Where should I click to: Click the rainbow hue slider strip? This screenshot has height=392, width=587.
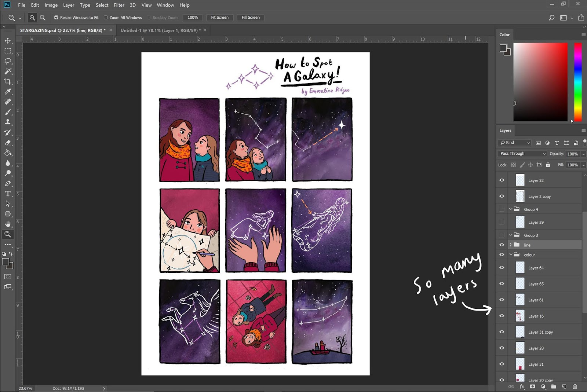point(578,82)
